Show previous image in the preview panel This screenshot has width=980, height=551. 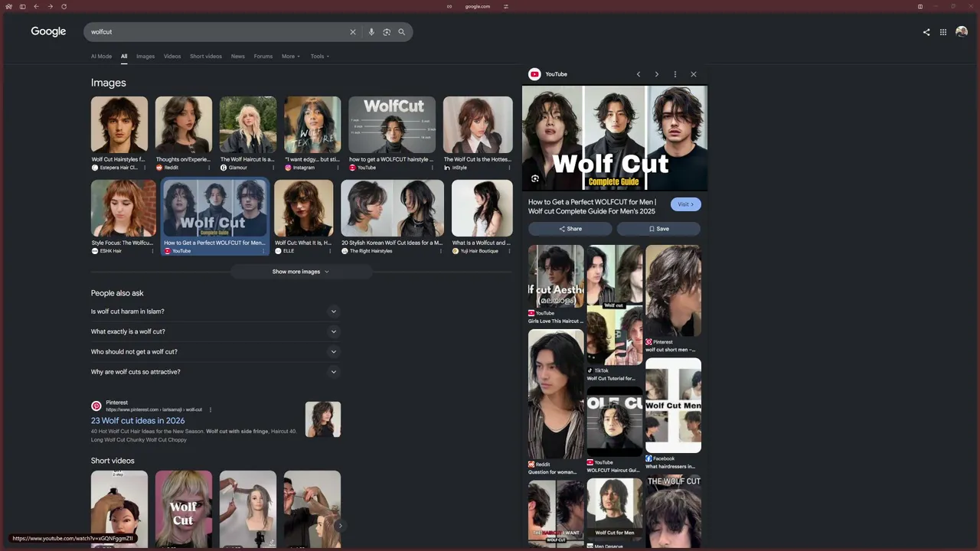(x=639, y=74)
